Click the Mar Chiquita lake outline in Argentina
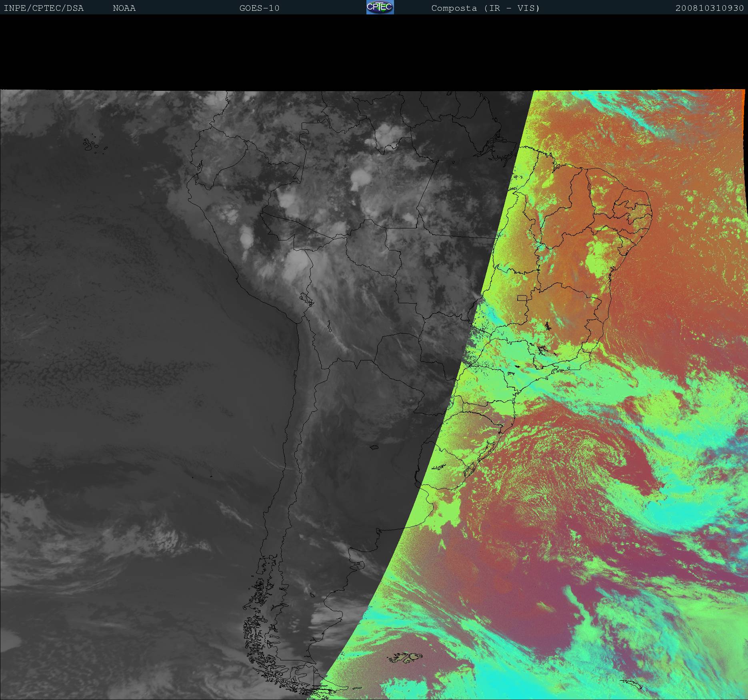 374,447
